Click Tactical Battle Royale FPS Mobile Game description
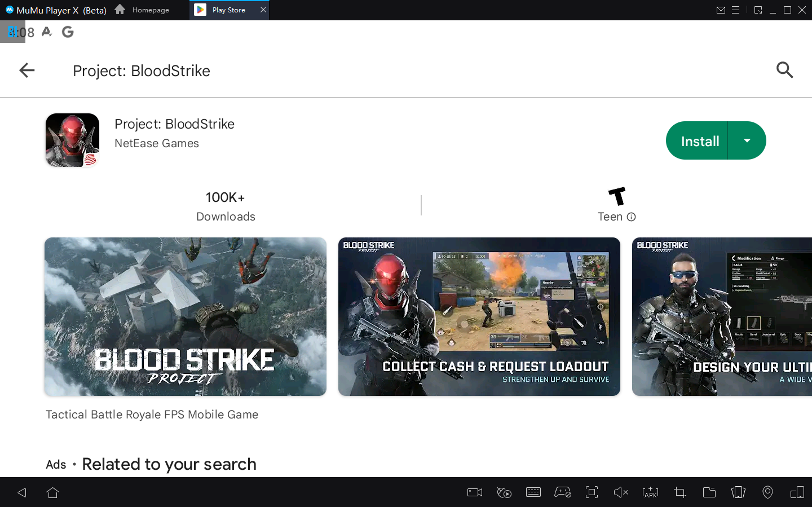This screenshot has width=812, height=507. [152, 415]
